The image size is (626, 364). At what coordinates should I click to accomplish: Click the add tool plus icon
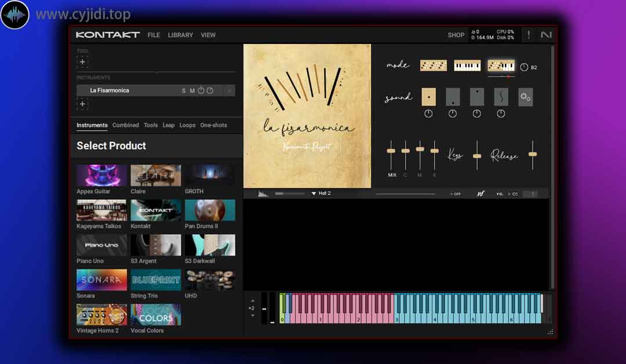[82, 62]
